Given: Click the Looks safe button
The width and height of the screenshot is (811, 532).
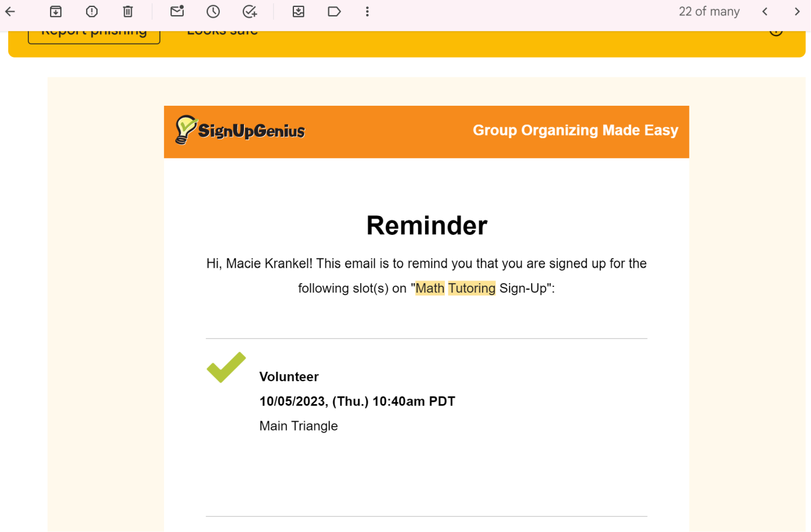Looking at the screenshot, I should pos(222,33).
